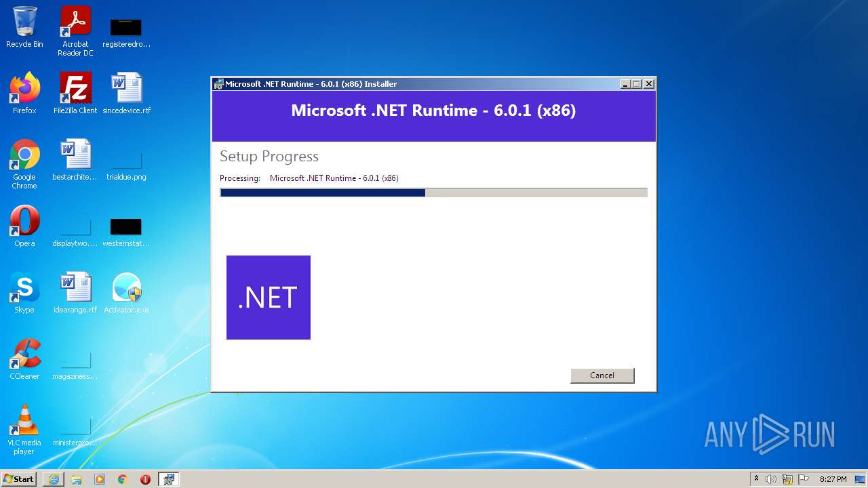
Task: Cancel the .NET Runtime installation
Action: click(602, 375)
